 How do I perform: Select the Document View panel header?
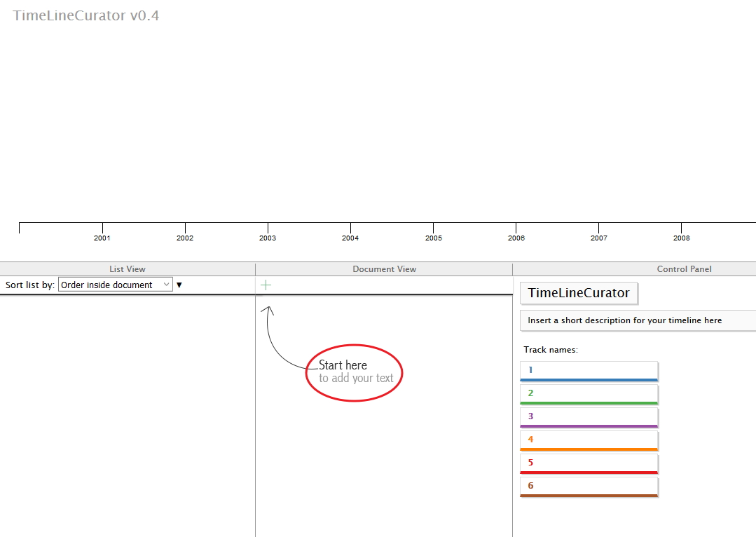pyautogui.click(x=384, y=269)
